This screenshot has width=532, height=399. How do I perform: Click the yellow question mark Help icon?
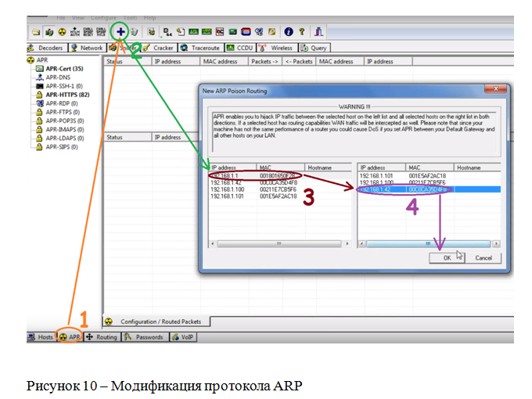pyautogui.click(x=302, y=32)
